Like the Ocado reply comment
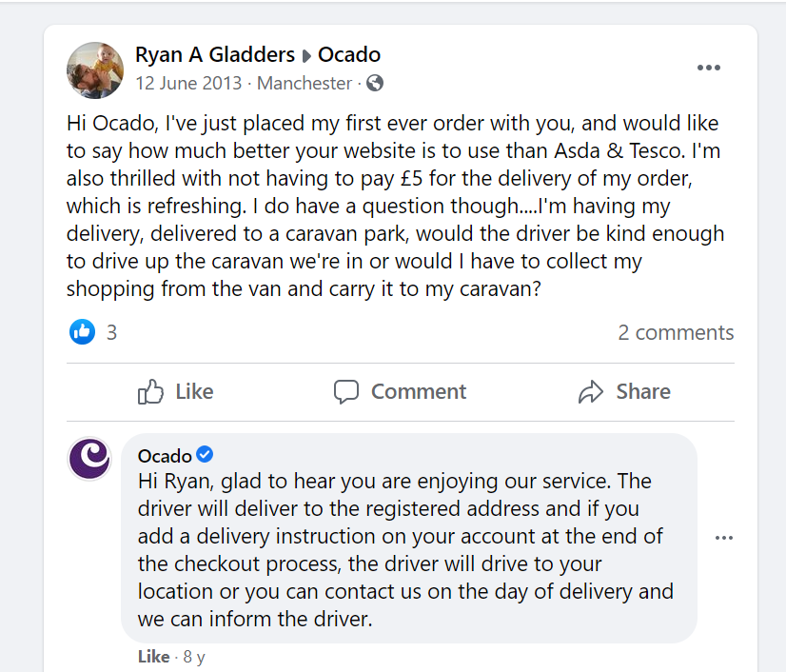Viewport: 786px width, 672px height. tap(153, 657)
